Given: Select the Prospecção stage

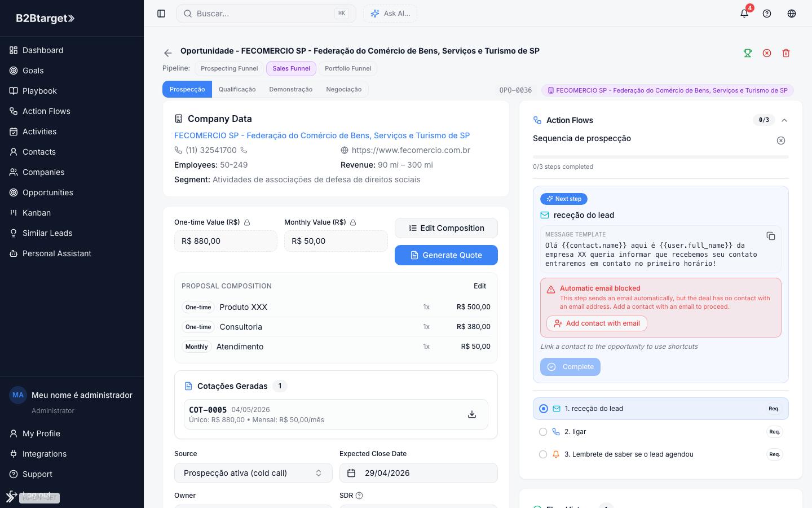Looking at the screenshot, I should [x=187, y=89].
